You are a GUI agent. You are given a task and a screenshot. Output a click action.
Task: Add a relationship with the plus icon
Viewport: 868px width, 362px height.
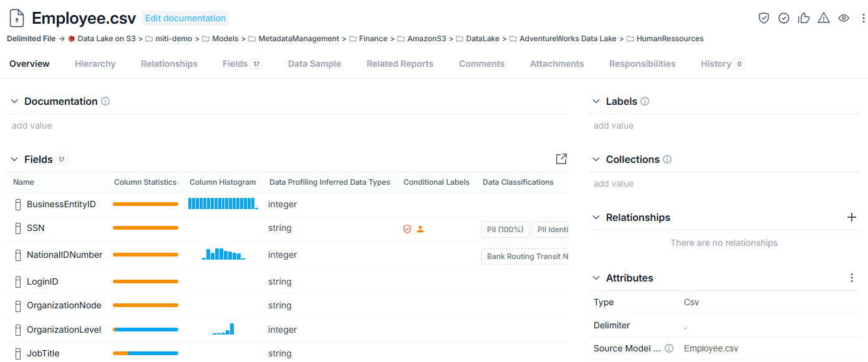pos(852,217)
